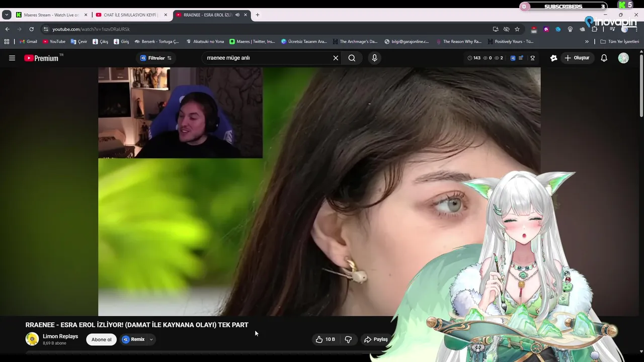The height and width of the screenshot is (362, 644).
Task: Open YouTube notifications bell
Action: pyautogui.click(x=604, y=58)
